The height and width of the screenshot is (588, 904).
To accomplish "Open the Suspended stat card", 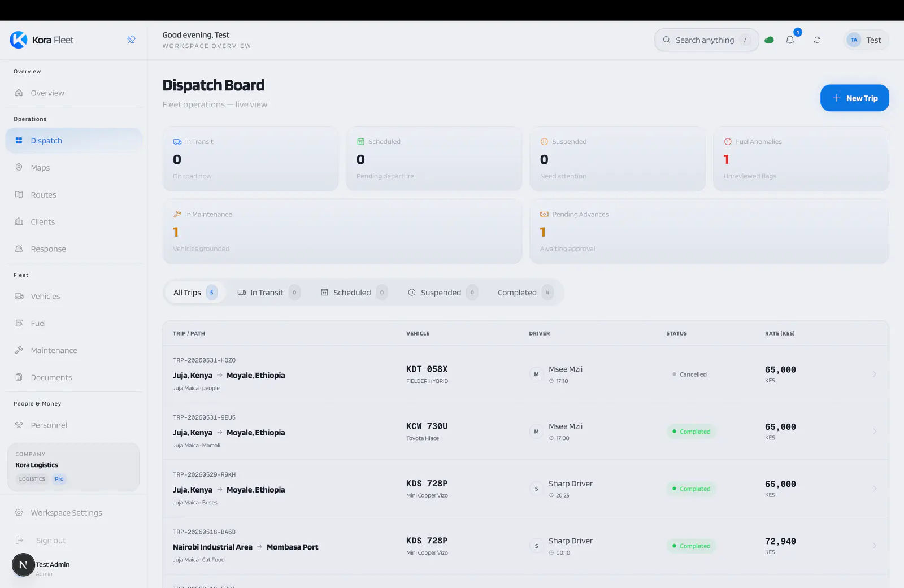I will tap(618, 159).
